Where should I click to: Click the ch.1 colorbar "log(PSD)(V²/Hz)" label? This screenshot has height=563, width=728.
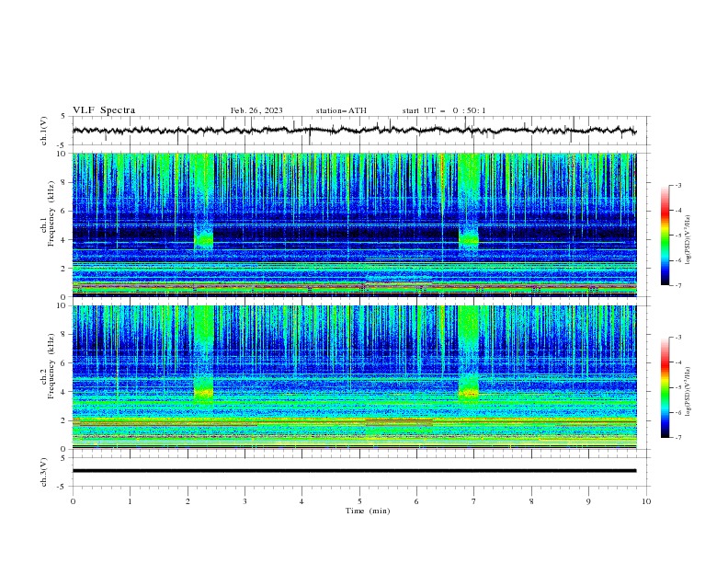[688, 240]
